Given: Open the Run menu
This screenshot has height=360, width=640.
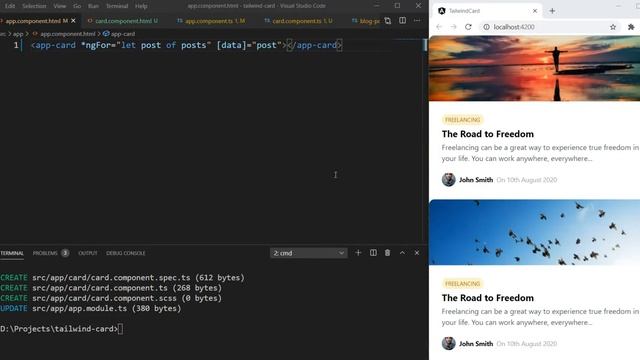Looking at the screenshot, I should (x=93, y=6).
